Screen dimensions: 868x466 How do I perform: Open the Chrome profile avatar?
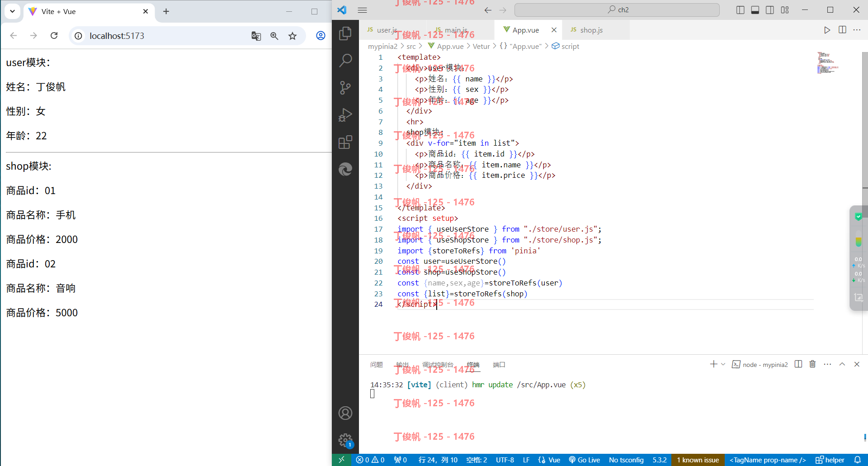(x=321, y=36)
